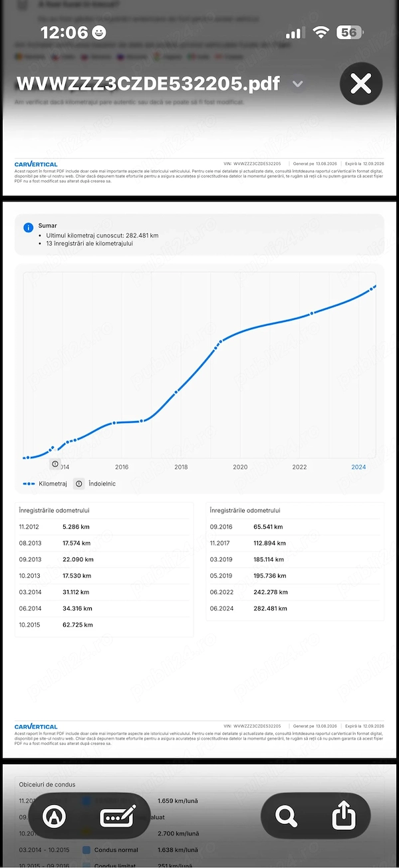This screenshot has width=399, height=868.
Task: Select the 10.2015 row with 62.725 km
Action: 104,625
